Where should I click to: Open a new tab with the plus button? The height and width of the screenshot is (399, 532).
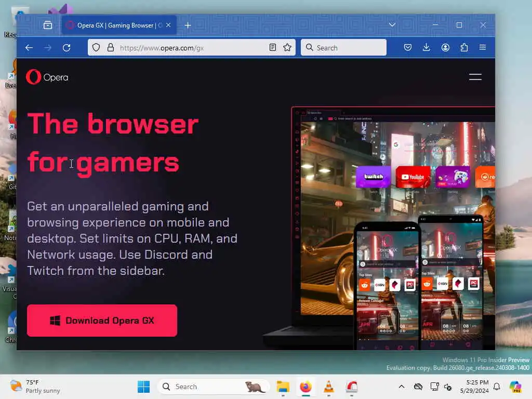[188, 25]
